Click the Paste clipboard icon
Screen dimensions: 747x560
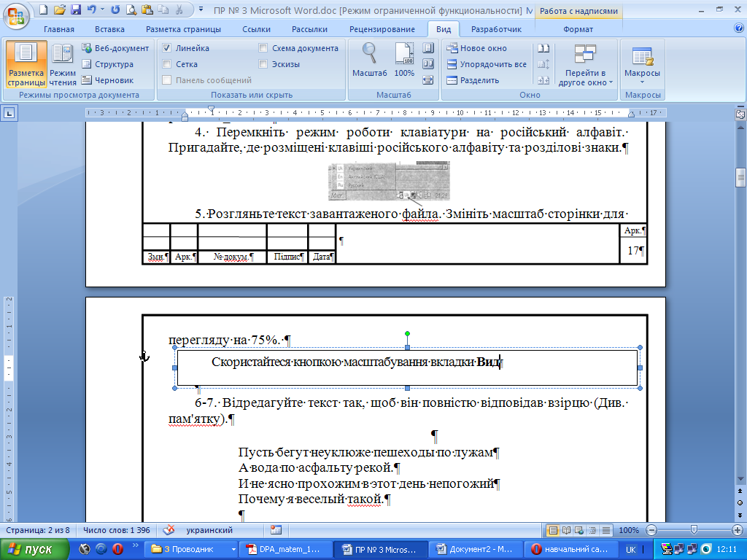(147, 9)
